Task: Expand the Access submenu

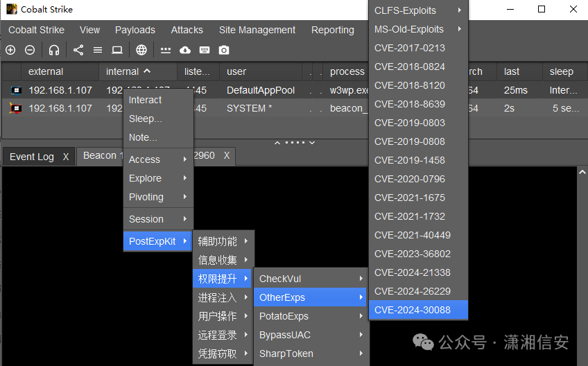Action: [158, 159]
